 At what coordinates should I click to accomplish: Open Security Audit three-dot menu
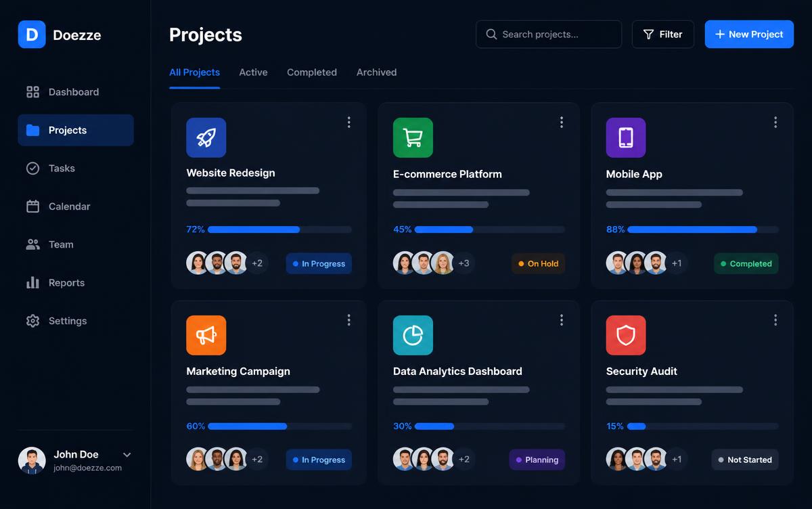click(775, 320)
